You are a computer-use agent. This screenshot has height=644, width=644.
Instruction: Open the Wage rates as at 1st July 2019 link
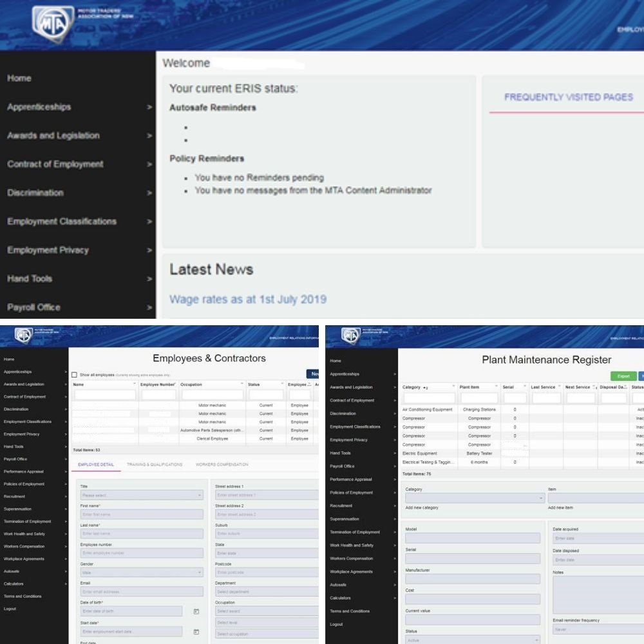[247, 299]
